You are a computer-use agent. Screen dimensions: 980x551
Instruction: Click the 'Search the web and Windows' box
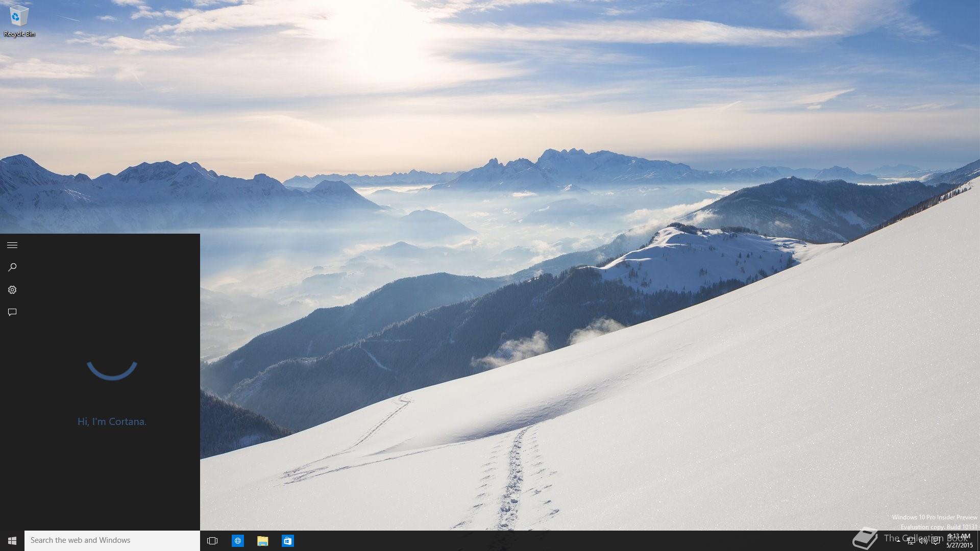[112, 541]
